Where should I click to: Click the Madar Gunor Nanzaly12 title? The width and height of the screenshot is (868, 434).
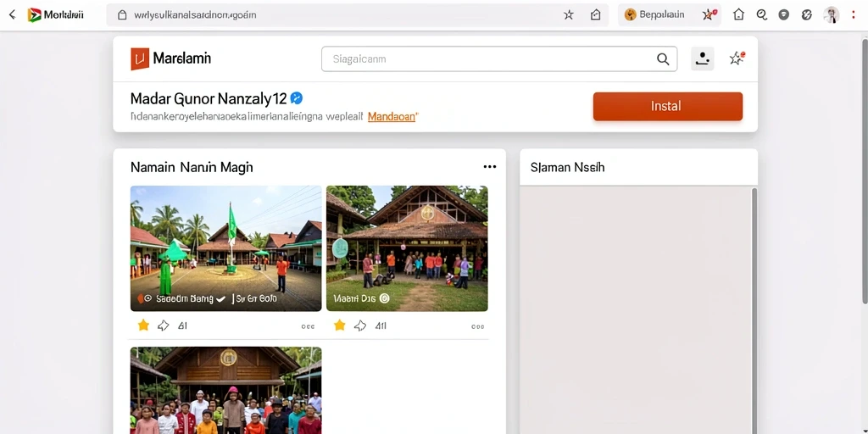209,98
